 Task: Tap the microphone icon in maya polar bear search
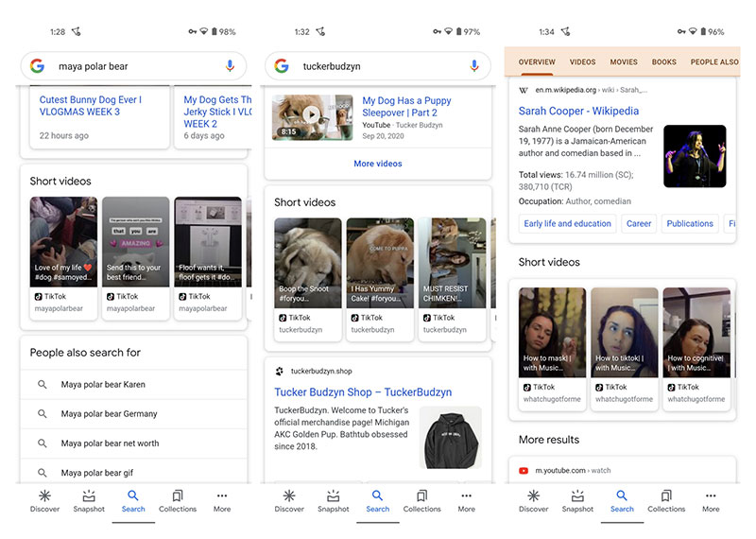pyautogui.click(x=230, y=66)
